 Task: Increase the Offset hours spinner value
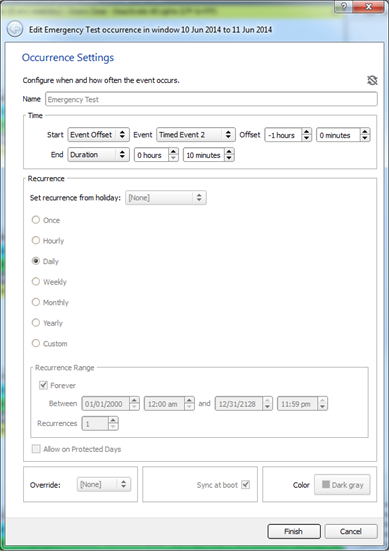pyautogui.click(x=306, y=132)
